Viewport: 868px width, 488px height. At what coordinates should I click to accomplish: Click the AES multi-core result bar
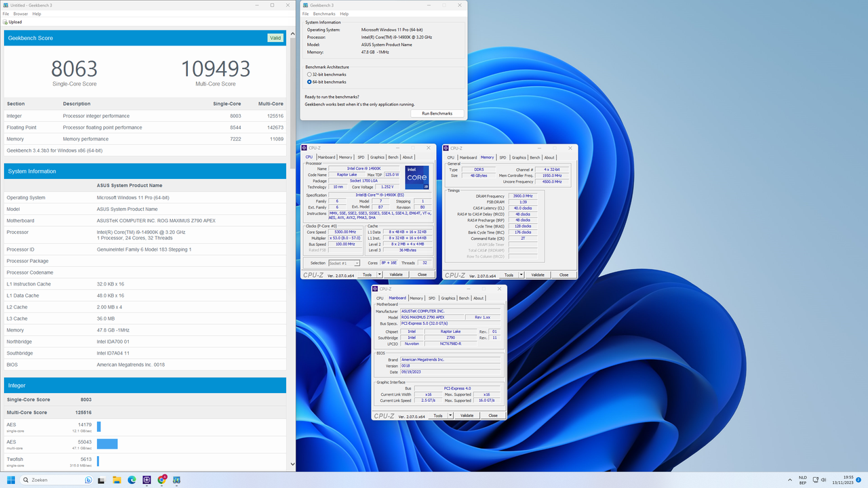(x=107, y=444)
